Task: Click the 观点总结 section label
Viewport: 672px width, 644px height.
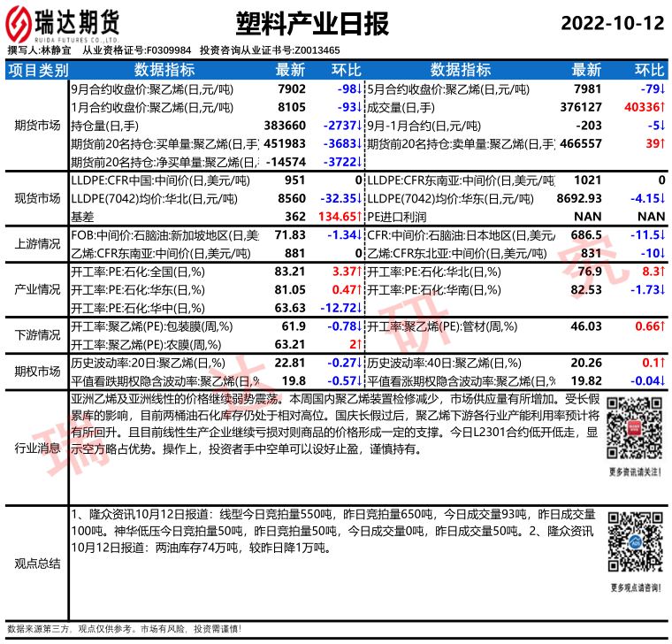Action: (36, 563)
